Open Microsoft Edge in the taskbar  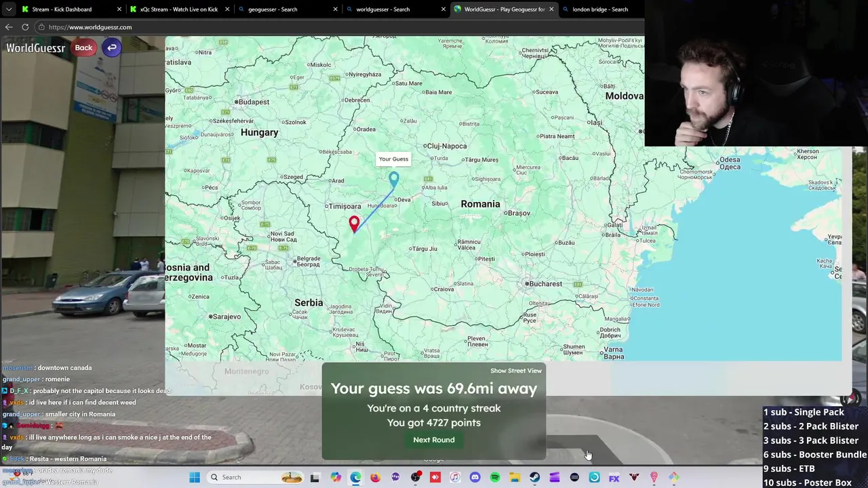coord(356,477)
